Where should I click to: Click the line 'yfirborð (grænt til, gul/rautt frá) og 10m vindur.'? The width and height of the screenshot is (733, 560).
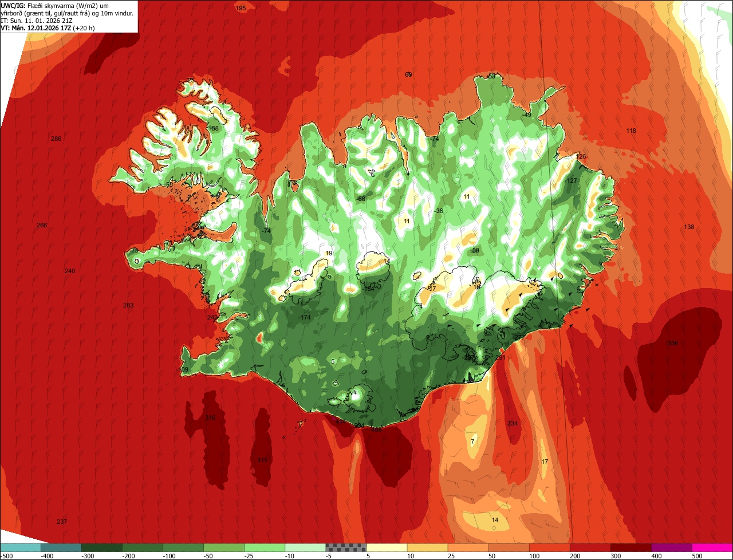click(x=67, y=13)
